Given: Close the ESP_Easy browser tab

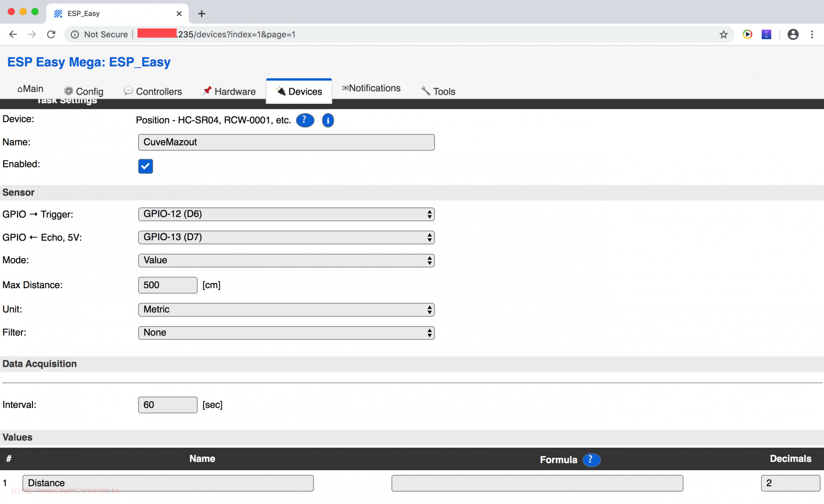Looking at the screenshot, I should (179, 14).
